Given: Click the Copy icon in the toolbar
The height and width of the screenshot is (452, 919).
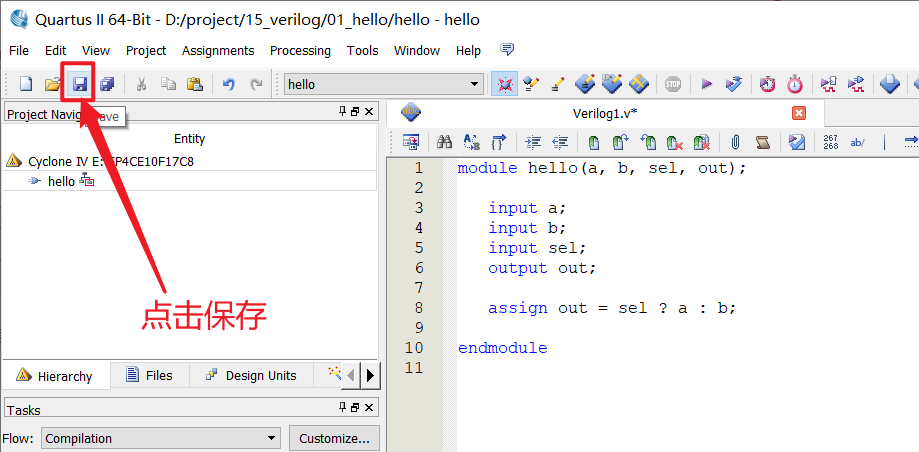Looking at the screenshot, I should pos(168,84).
